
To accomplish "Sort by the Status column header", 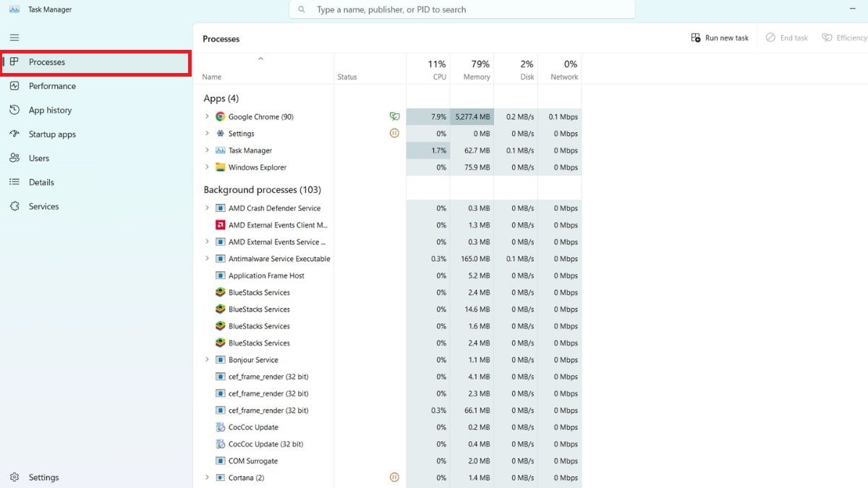I will click(370, 69).
